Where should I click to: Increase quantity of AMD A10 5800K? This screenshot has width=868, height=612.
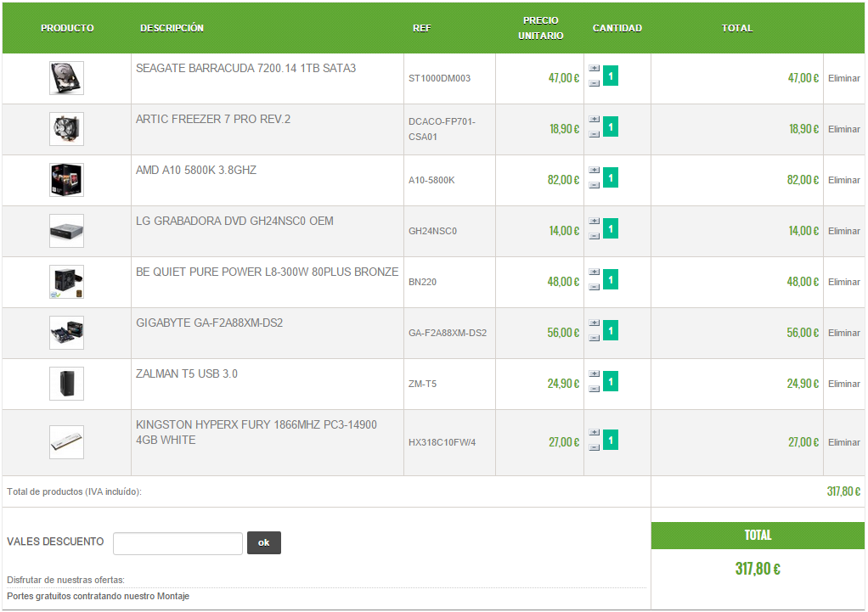click(x=594, y=170)
